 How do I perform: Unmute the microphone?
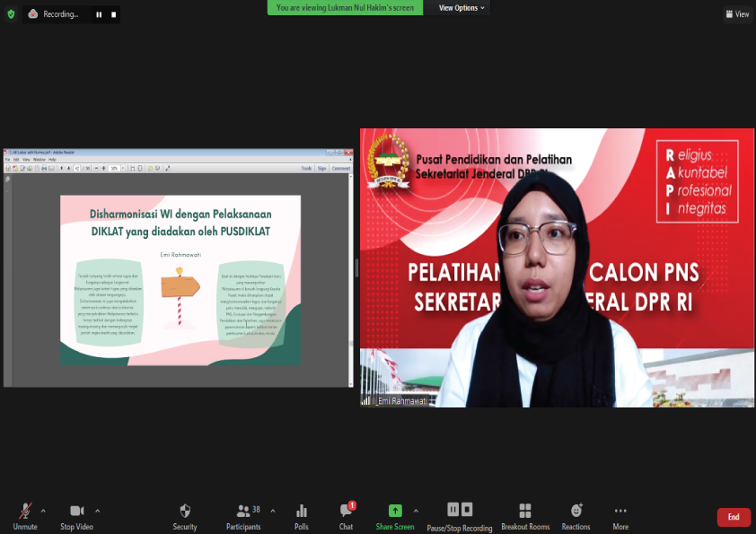coord(24,517)
